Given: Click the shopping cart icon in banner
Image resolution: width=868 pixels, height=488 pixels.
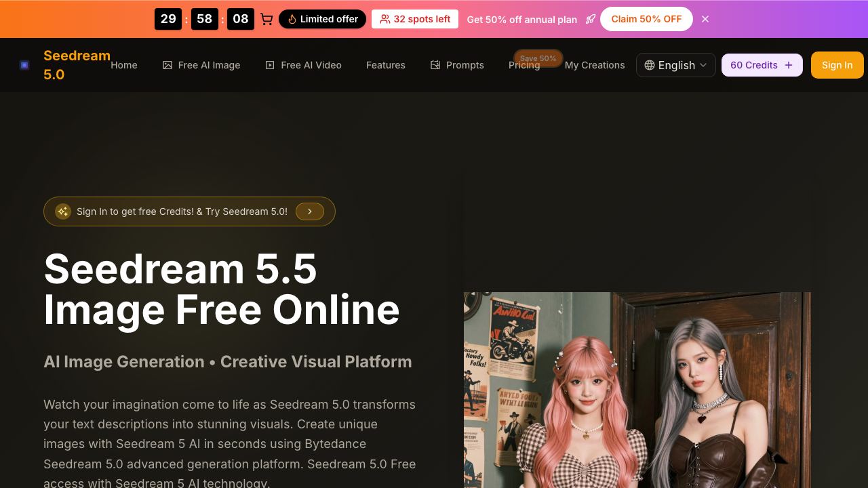Looking at the screenshot, I should click(x=267, y=19).
